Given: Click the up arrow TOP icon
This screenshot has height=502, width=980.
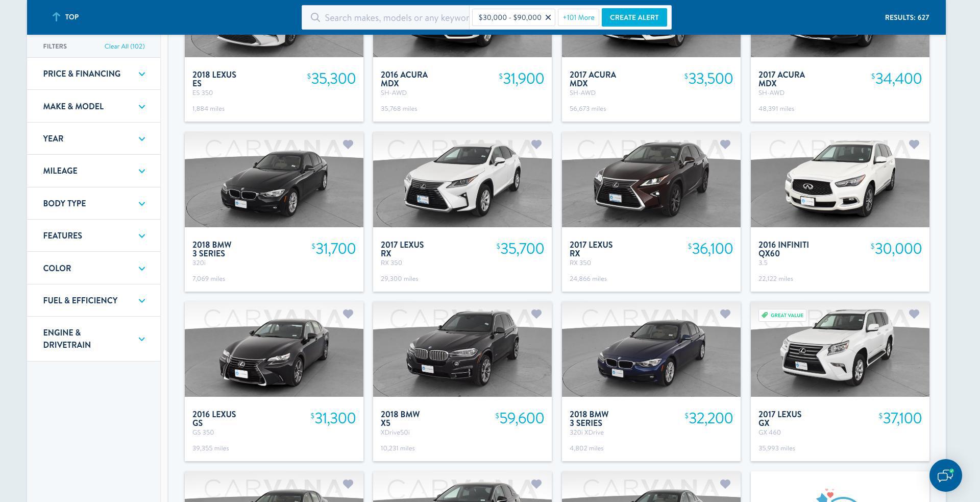Looking at the screenshot, I should (56, 17).
